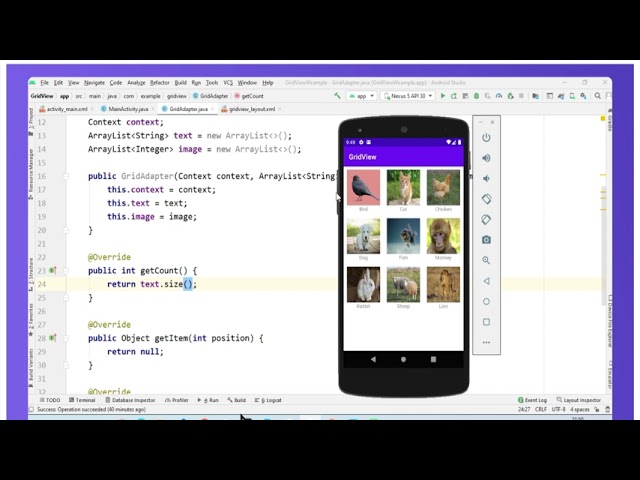Click the CRLF line separator status item
640x480 pixels.
(x=541, y=409)
